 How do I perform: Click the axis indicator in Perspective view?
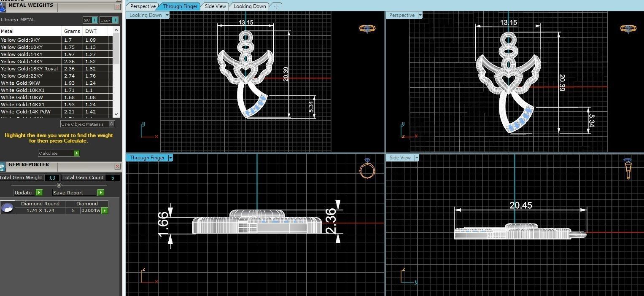(x=410, y=131)
